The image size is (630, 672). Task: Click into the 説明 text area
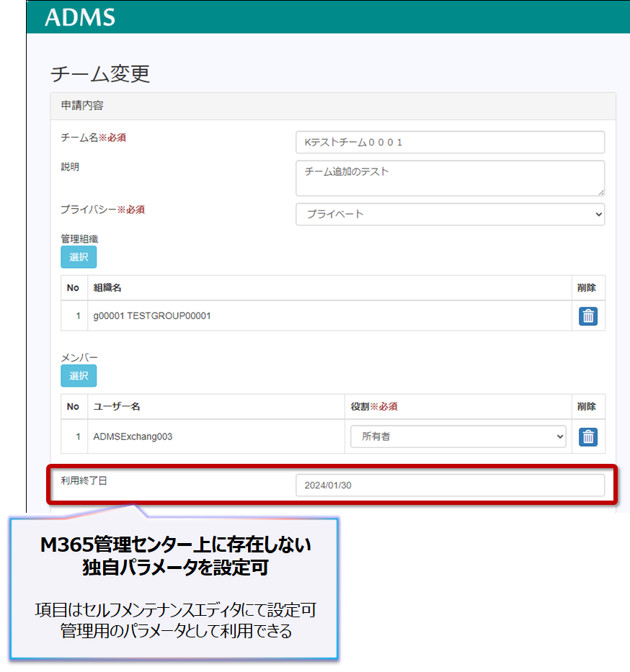450,177
